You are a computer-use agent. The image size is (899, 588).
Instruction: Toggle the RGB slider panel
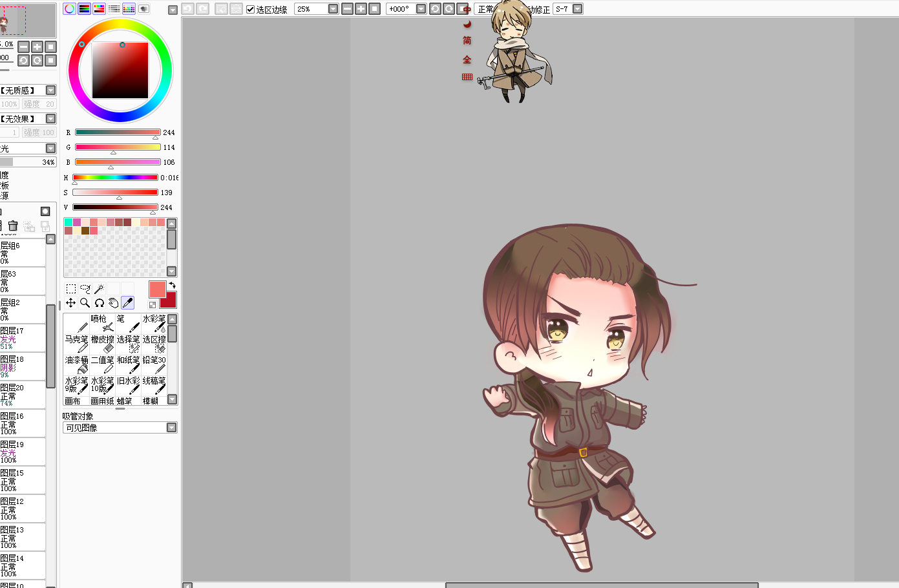coord(84,9)
